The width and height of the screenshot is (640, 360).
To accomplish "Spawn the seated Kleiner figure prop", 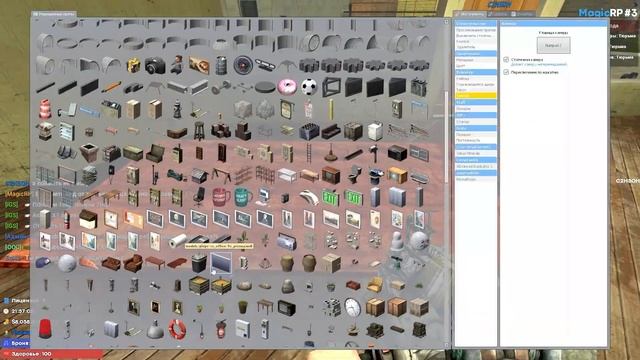I will [177, 65].
